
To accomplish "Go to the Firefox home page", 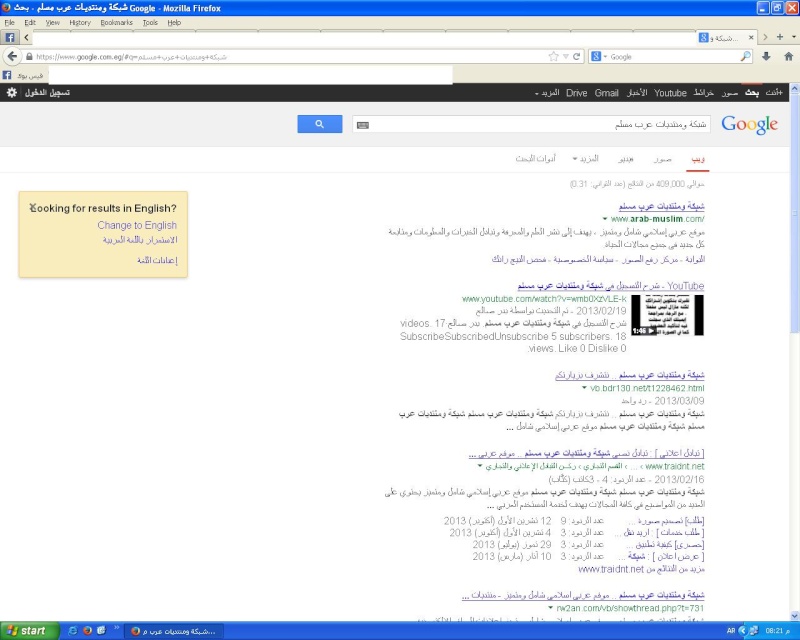I will coord(788,57).
